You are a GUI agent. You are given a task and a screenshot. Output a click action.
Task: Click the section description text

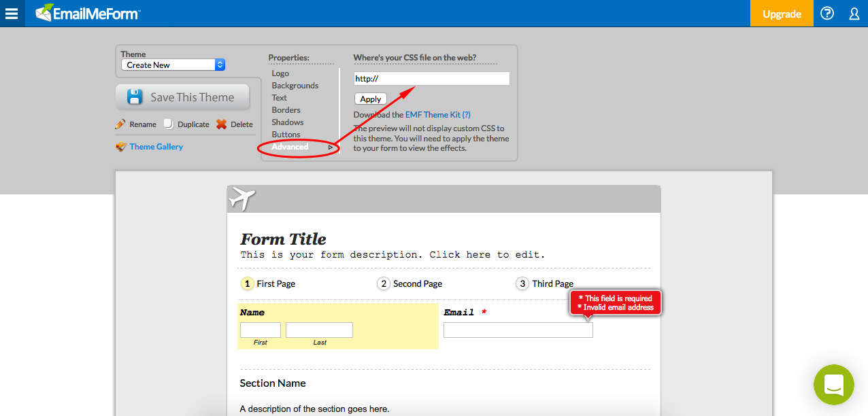314,409
